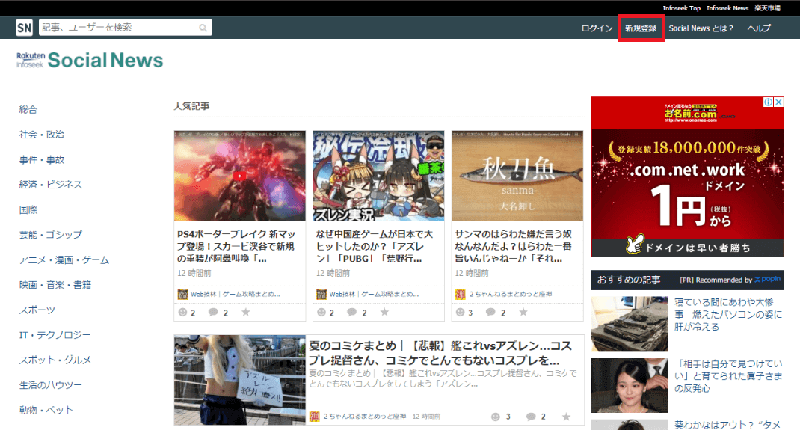This screenshot has width=800, height=430.
Task: Play the 秋刀魚 sanma video thumbnail
Action: pyautogui.click(x=517, y=176)
